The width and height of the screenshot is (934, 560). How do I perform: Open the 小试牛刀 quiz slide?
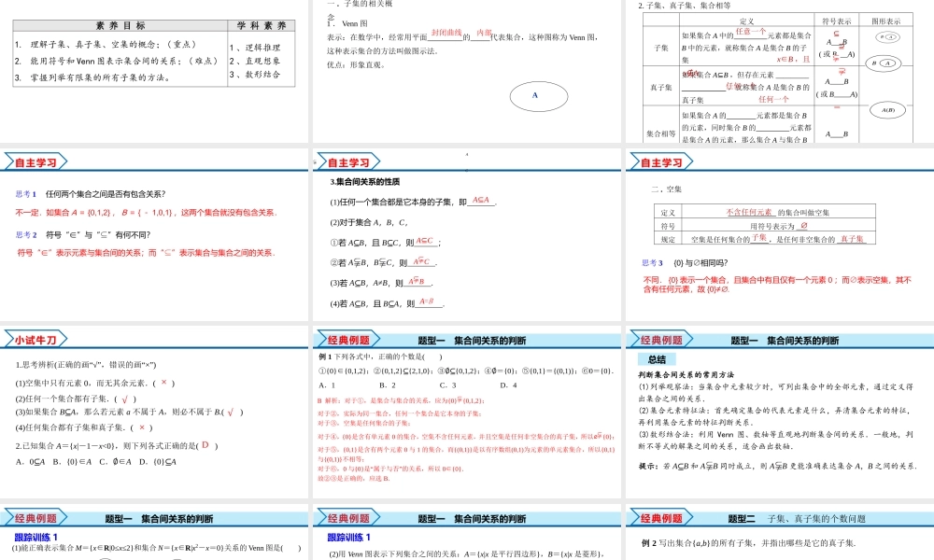click(x=154, y=412)
